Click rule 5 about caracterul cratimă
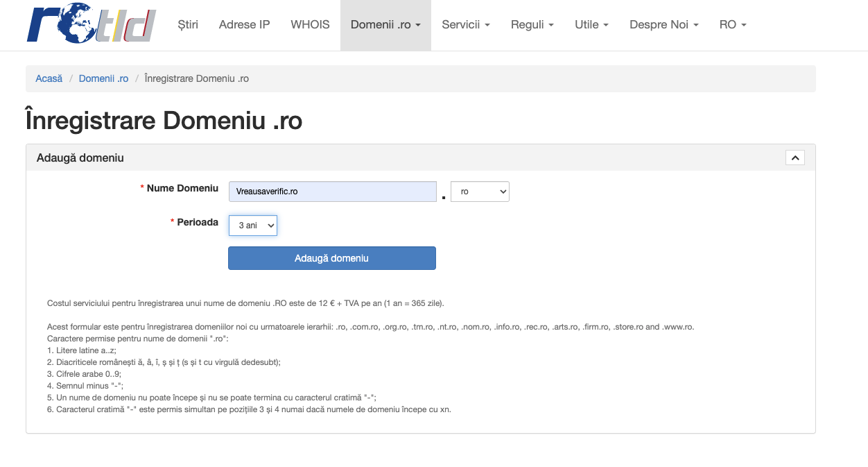 coord(211,398)
